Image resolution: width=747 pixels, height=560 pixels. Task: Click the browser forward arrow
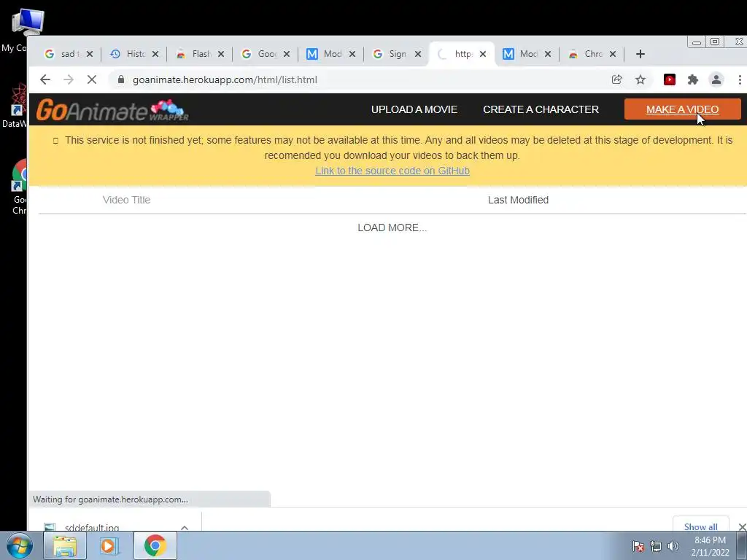pos(69,79)
